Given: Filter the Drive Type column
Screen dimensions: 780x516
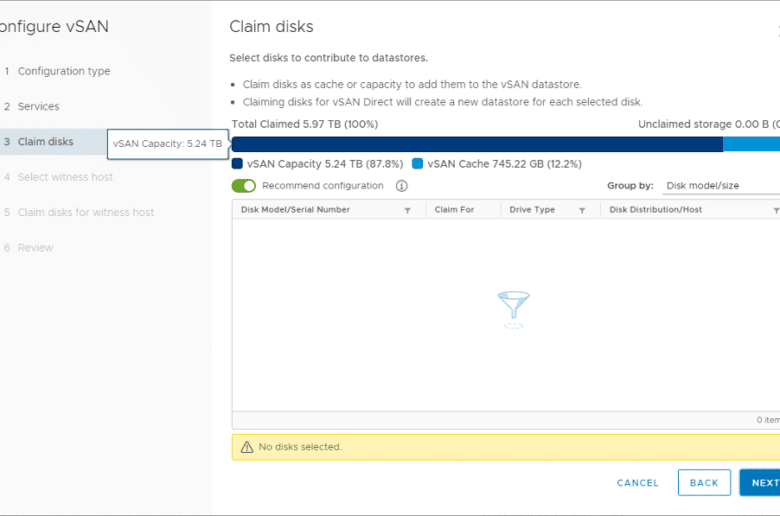Looking at the screenshot, I should (582, 210).
